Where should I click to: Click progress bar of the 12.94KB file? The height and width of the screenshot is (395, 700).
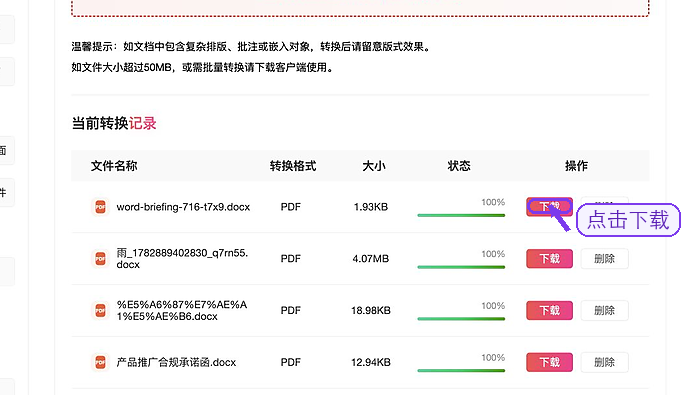pyautogui.click(x=461, y=370)
